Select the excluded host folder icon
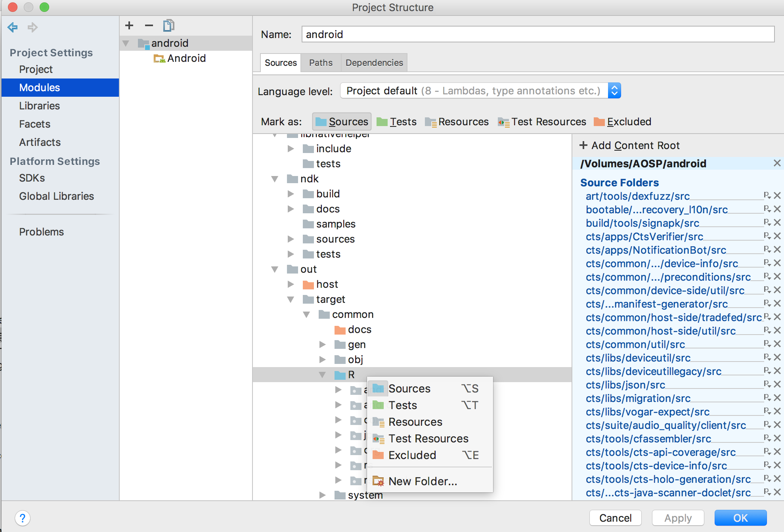 (x=308, y=284)
